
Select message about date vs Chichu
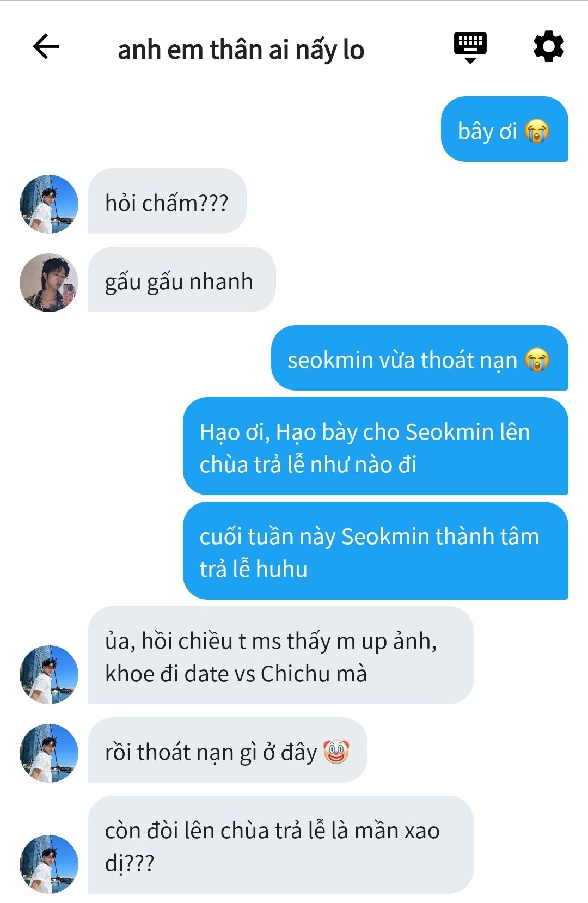coord(280,655)
